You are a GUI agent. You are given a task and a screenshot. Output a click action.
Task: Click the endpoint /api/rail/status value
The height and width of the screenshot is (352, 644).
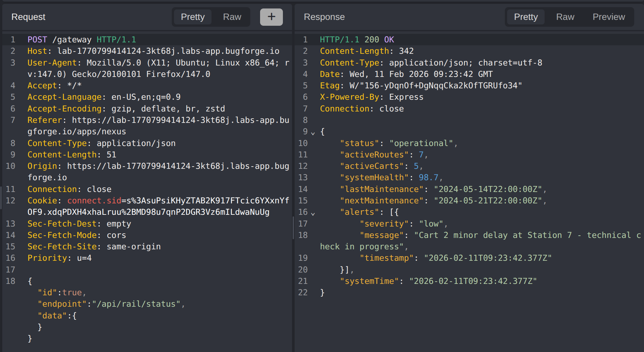click(136, 304)
